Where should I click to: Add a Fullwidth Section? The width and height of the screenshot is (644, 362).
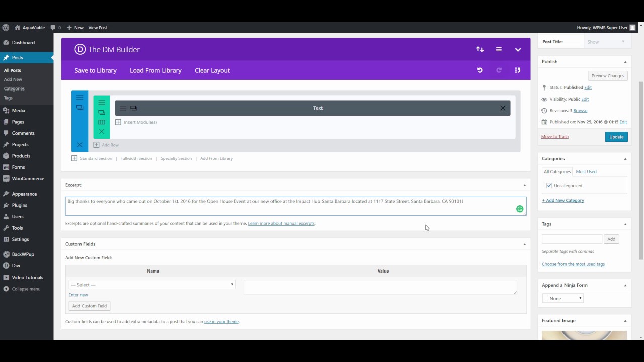[x=136, y=158]
